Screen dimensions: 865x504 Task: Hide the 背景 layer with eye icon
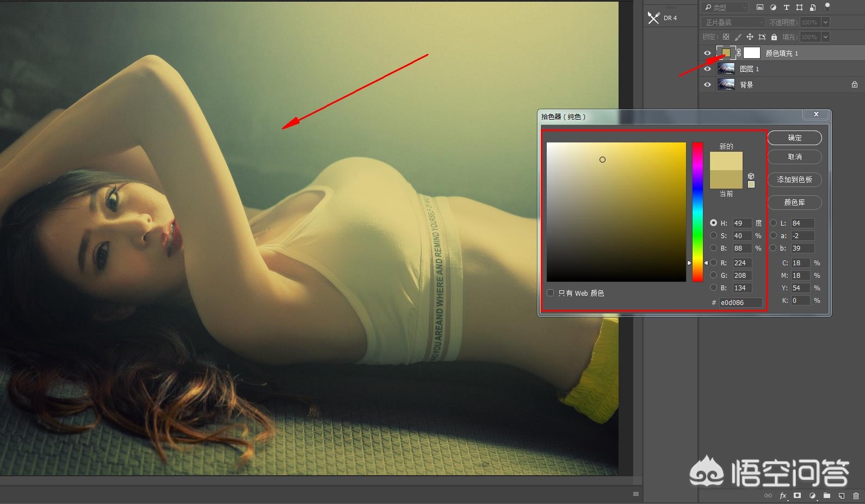(x=707, y=85)
